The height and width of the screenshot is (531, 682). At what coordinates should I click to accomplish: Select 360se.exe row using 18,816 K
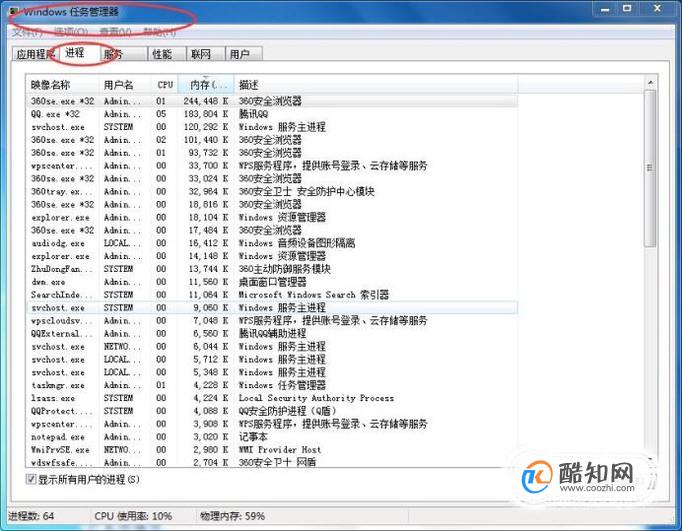272,204
